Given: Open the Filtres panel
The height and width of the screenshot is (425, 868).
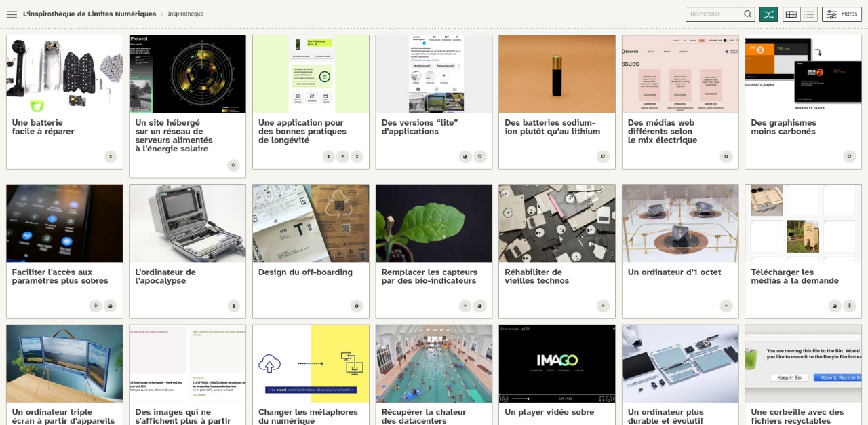Looking at the screenshot, I should coord(842,14).
